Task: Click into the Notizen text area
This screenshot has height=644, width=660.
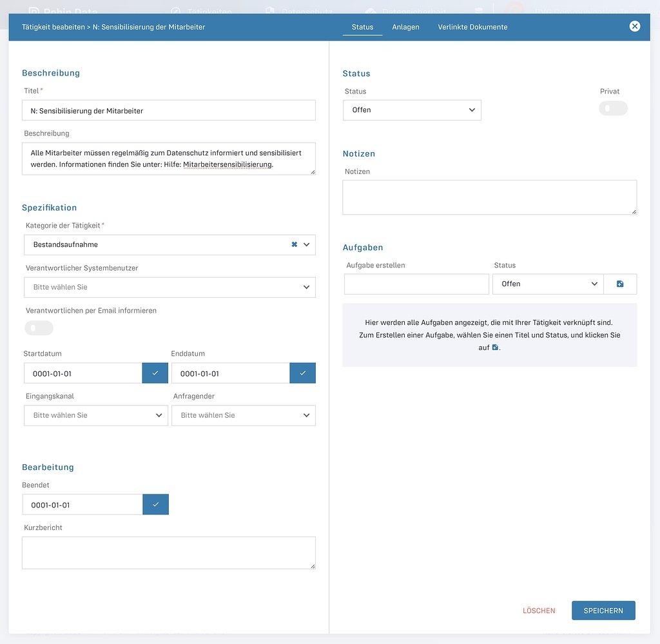Action: pyautogui.click(x=489, y=197)
